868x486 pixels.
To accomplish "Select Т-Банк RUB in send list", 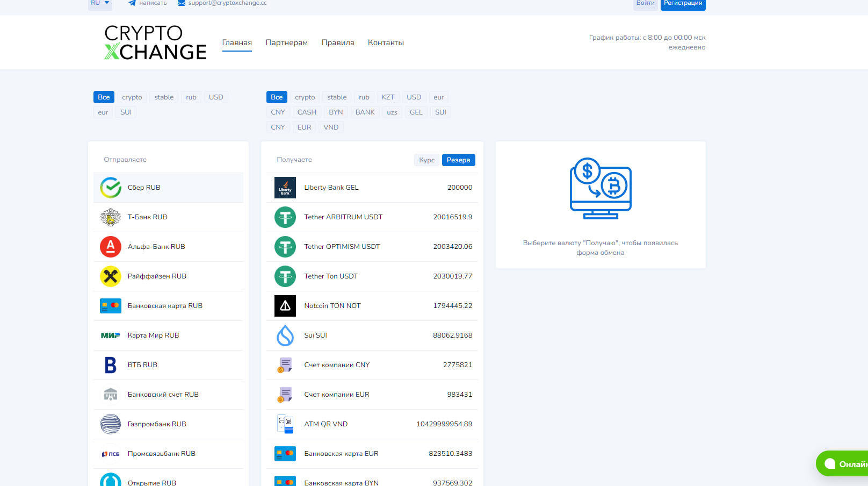I will click(x=168, y=217).
